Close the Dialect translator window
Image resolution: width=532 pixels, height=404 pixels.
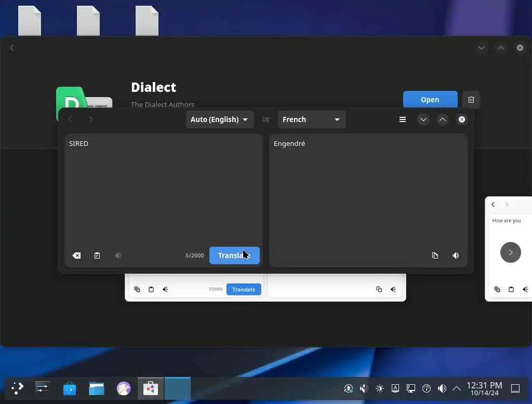click(462, 119)
